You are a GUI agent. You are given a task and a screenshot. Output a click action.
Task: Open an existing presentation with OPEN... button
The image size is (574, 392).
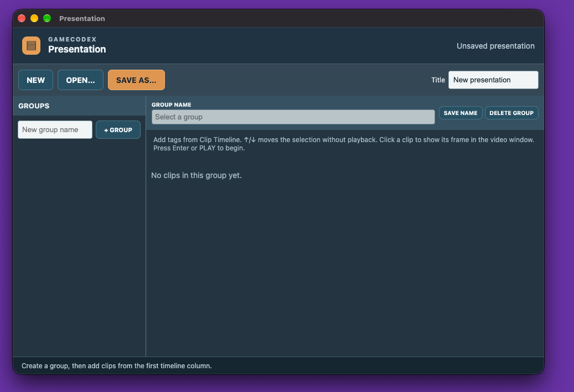click(80, 80)
